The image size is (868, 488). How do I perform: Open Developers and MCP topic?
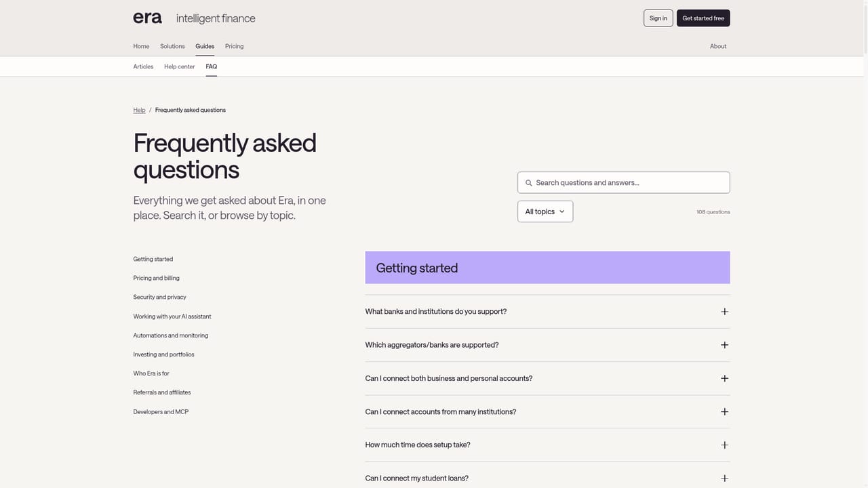point(161,412)
